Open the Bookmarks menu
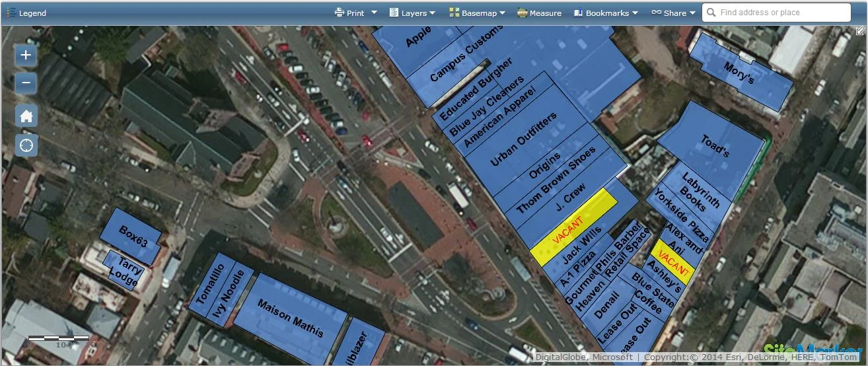868x366 pixels. (606, 13)
